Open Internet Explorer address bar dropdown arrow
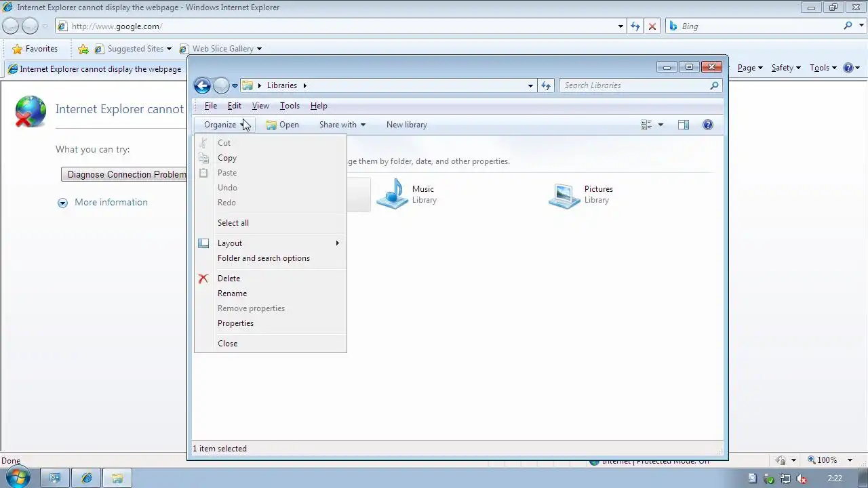The width and height of the screenshot is (868, 488). (620, 26)
